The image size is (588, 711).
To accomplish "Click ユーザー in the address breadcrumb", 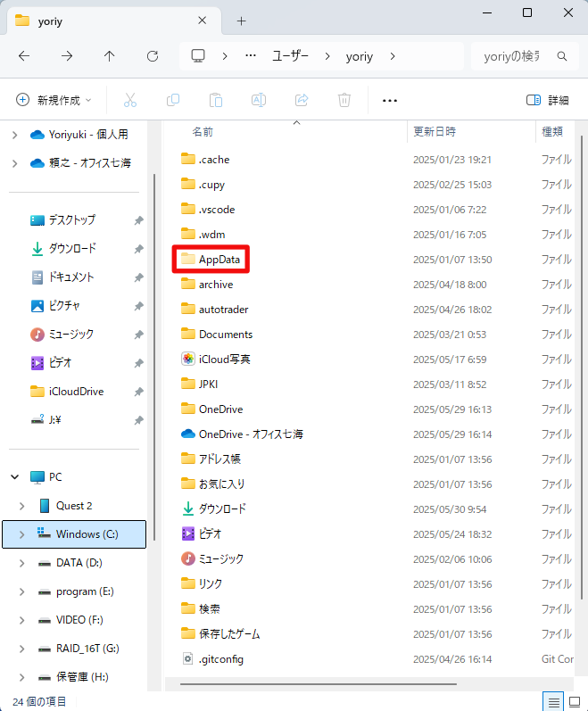I will click(290, 55).
